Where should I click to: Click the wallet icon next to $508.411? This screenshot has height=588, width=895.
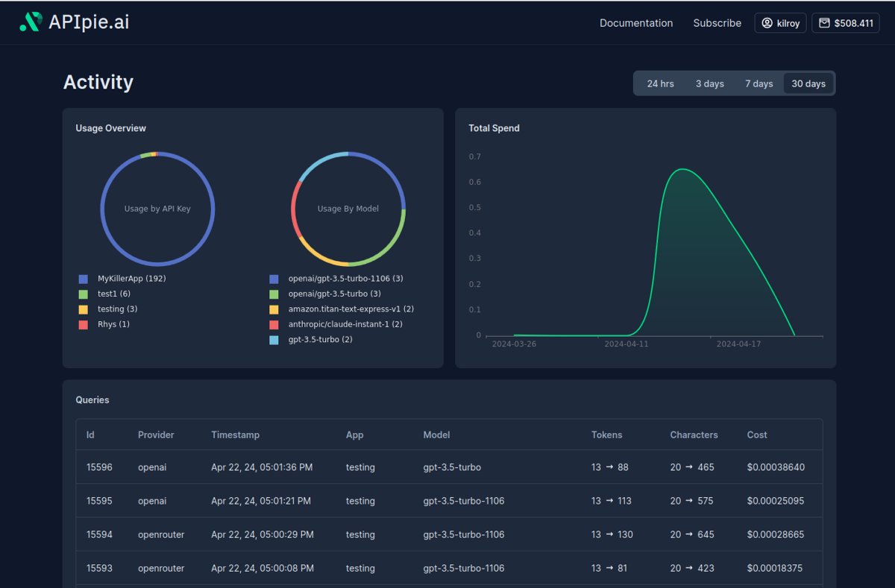coord(824,22)
